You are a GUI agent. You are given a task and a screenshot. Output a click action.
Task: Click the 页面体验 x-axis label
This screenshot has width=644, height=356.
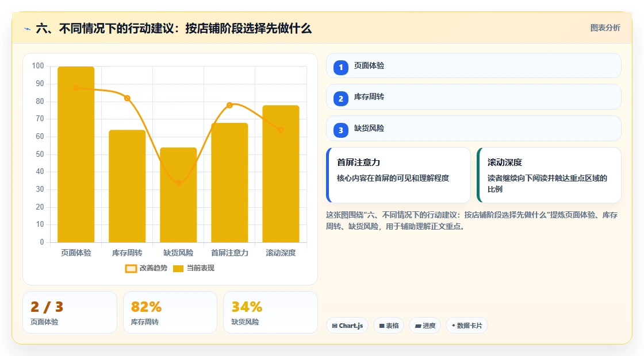point(76,253)
